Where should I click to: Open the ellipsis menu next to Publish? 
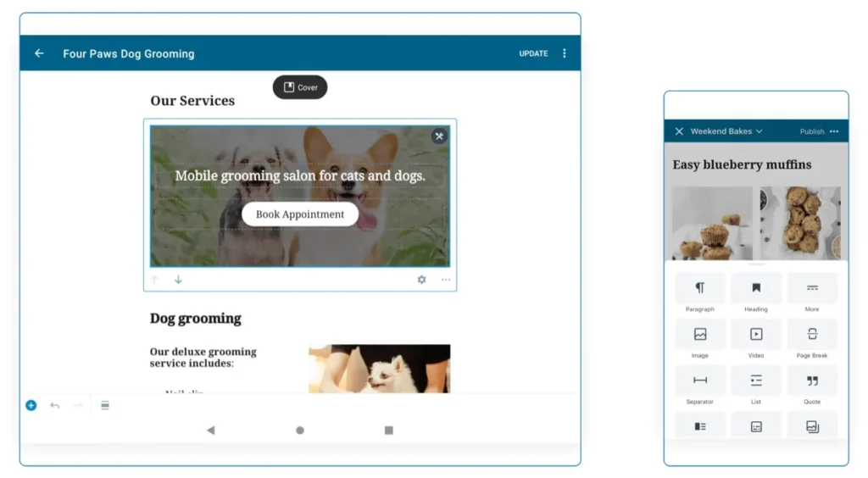coord(834,131)
